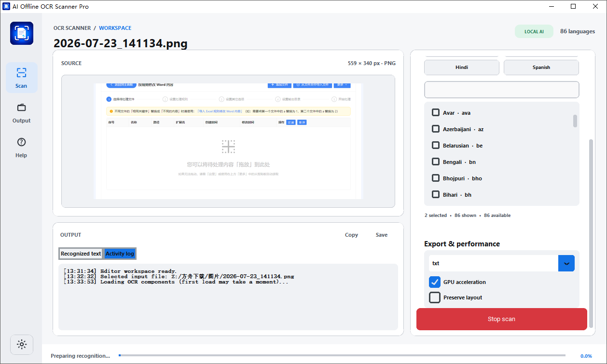Viewport: 607px width, 364px height.
Task: Check the Avar language checkbox
Action: pyautogui.click(x=435, y=113)
